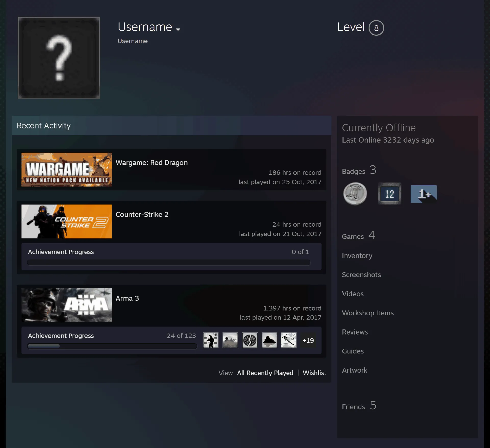The image size is (490, 448).
Task: Show the +19 more achievements
Action: pos(308,340)
